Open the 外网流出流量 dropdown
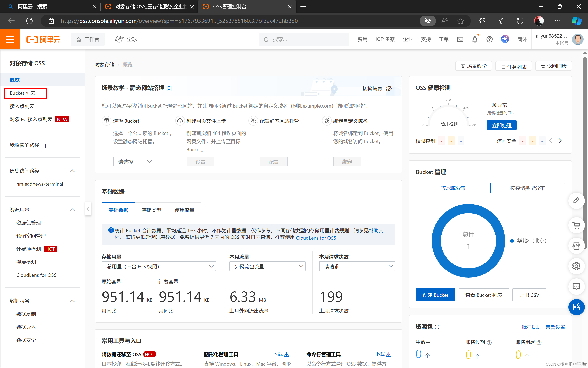 click(x=267, y=266)
